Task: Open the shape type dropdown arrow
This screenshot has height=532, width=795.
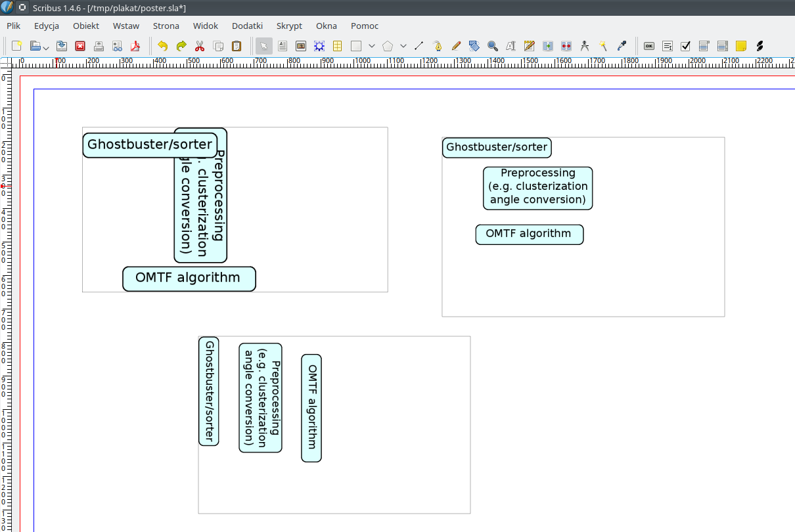Action: pyautogui.click(x=372, y=46)
